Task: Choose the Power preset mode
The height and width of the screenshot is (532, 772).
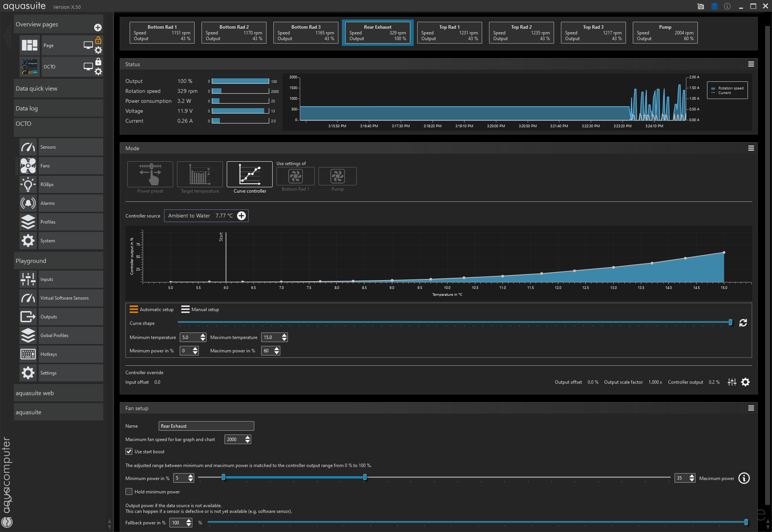Action: [x=150, y=174]
